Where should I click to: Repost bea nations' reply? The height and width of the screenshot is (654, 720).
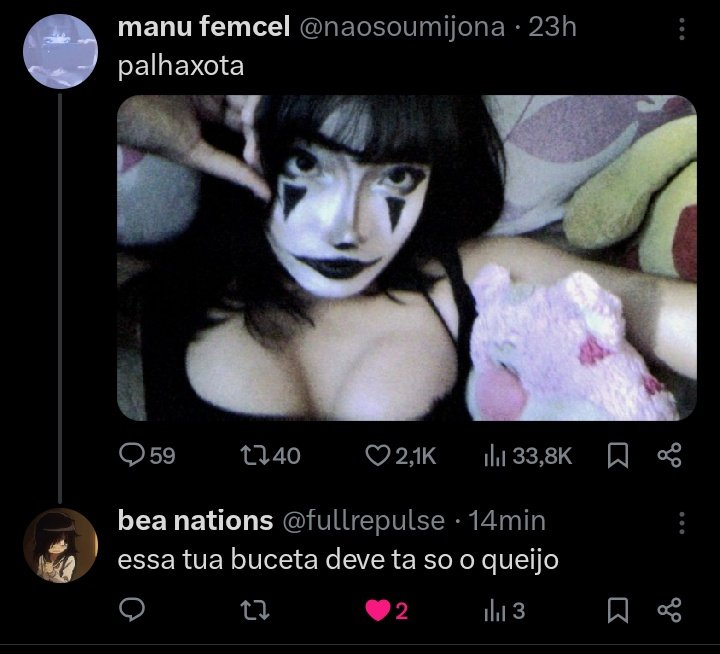pyautogui.click(x=255, y=610)
